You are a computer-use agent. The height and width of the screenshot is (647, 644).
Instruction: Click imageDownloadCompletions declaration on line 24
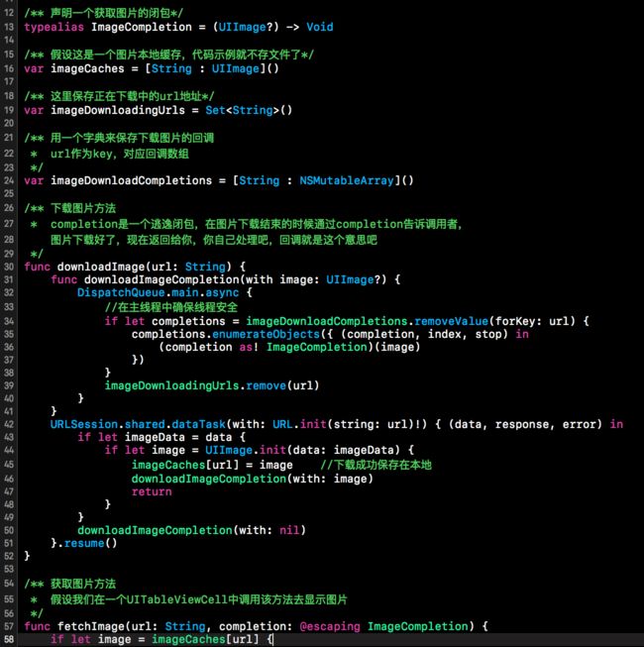[131, 180]
